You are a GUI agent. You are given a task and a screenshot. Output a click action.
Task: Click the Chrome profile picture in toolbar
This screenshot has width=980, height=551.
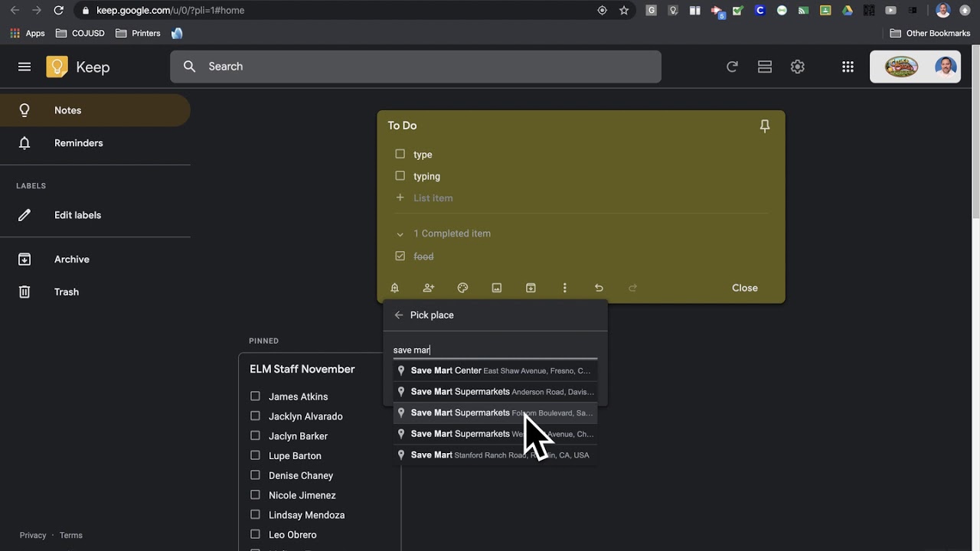(x=943, y=11)
